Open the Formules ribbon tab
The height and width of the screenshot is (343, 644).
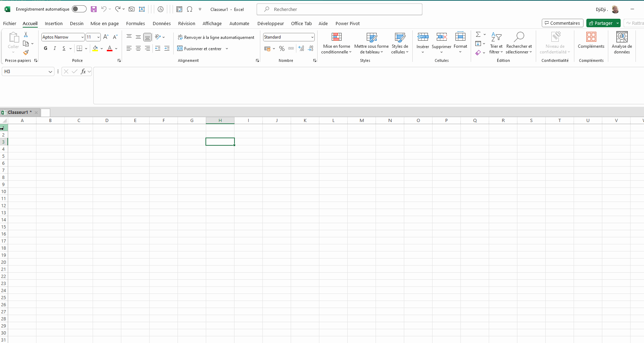135,24
